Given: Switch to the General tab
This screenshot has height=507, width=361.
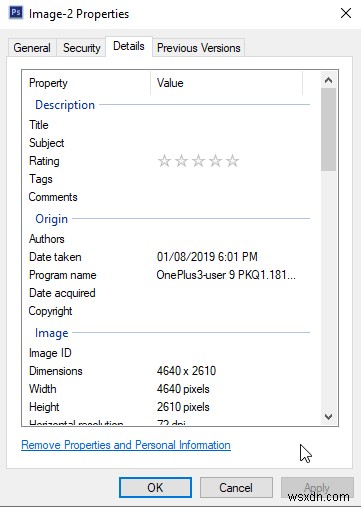Looking at the screenshot, I should (32, 48).
